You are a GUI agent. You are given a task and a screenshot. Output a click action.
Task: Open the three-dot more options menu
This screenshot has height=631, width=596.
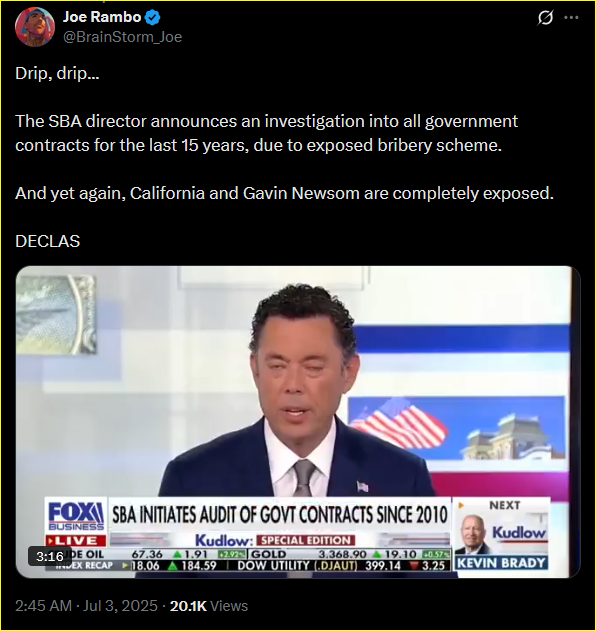coord(571,18)
